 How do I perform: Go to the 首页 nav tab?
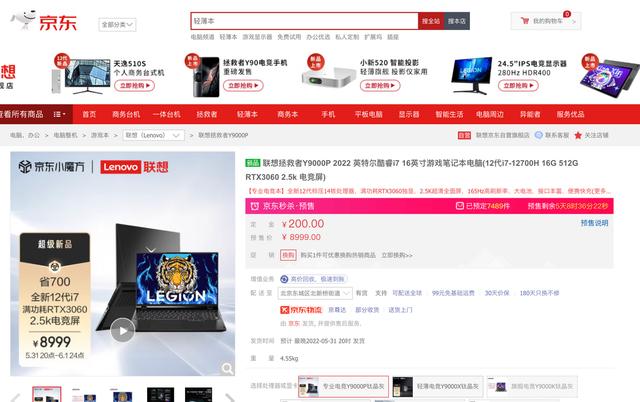click(x=89, y=114)
